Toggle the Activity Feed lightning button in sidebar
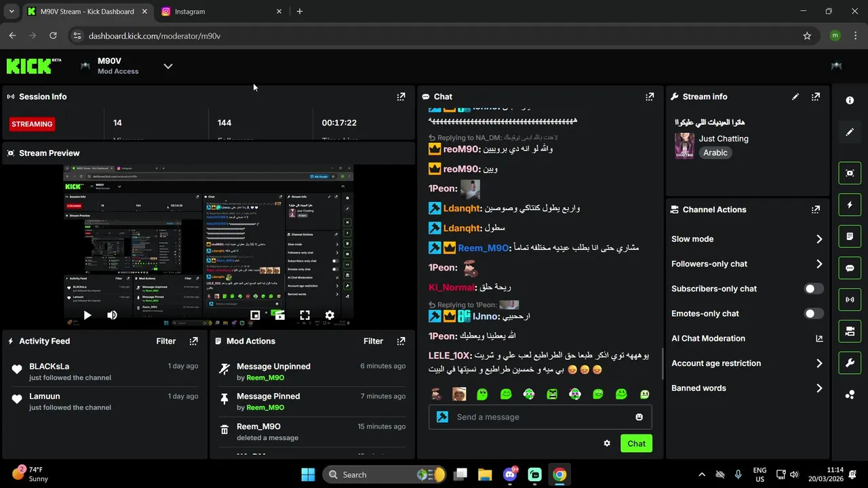Image resolution: width=868 pixels, height=488 pixels. tap(850, 205)
